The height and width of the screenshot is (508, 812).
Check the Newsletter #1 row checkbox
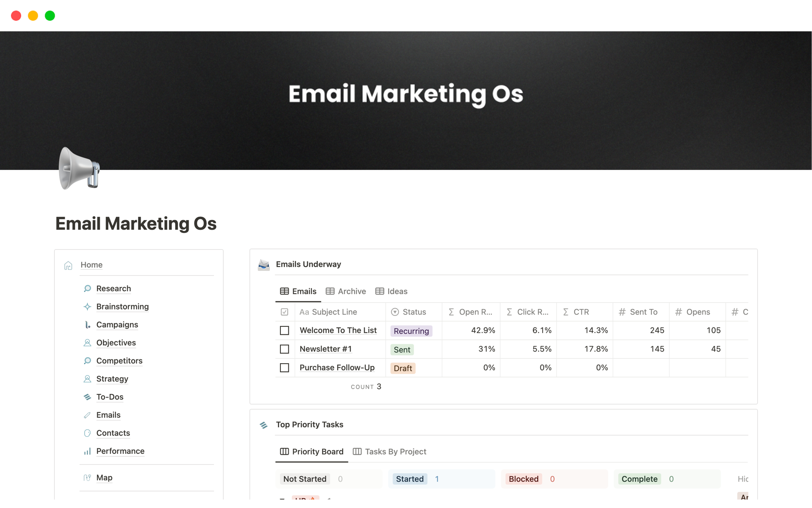[x=284, y=349]
